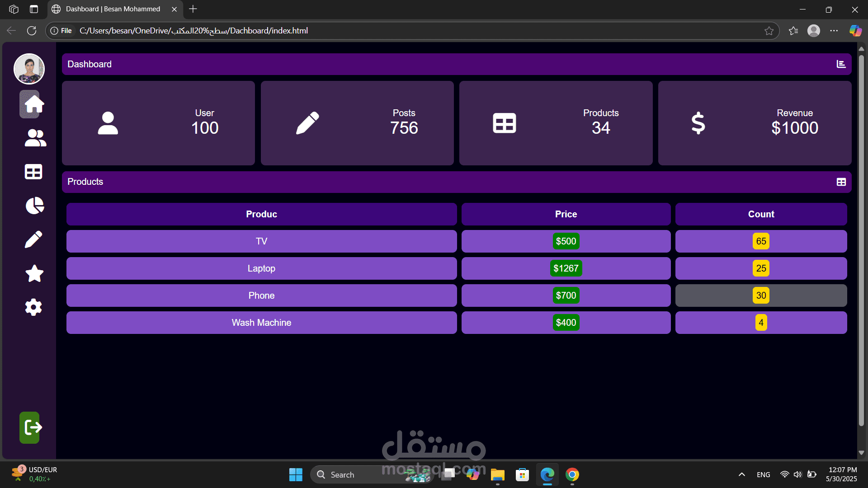
Task: Open the settings gear icon in sidebar
Action: [x=33, y=307]
